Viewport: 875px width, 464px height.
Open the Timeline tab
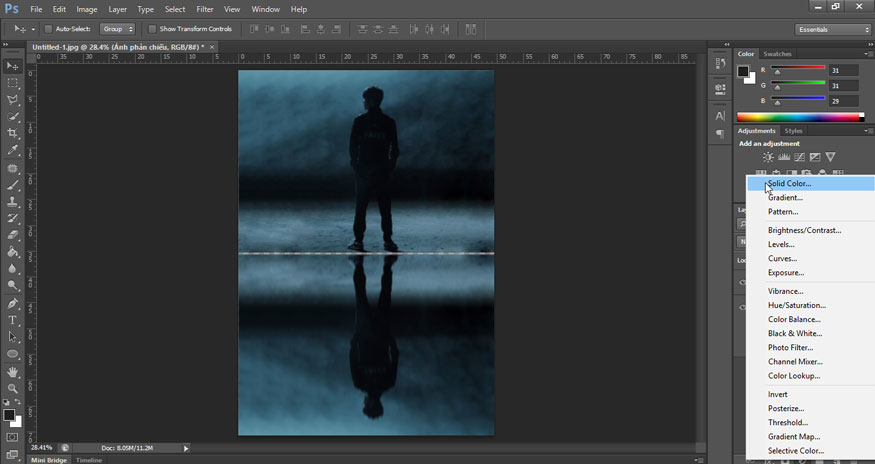click(89, 460)
